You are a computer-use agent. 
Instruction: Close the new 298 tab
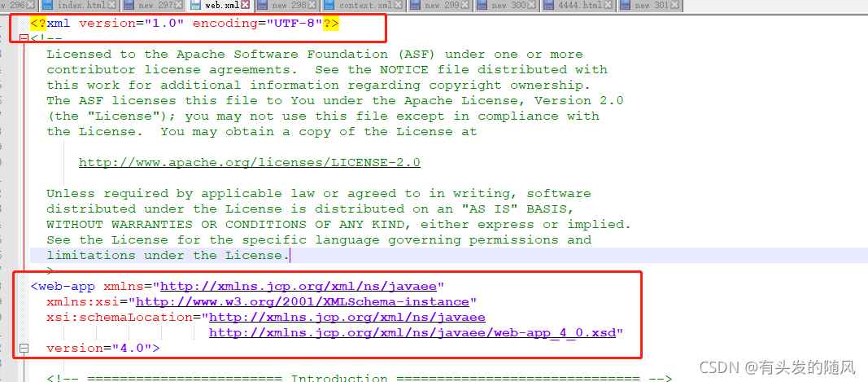point(312,6)
